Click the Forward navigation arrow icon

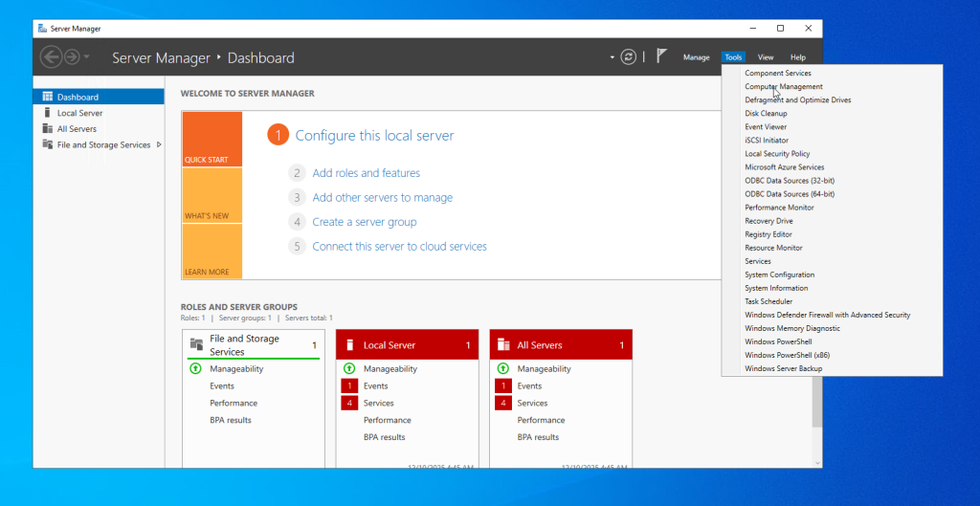click(x=72, y=56)
